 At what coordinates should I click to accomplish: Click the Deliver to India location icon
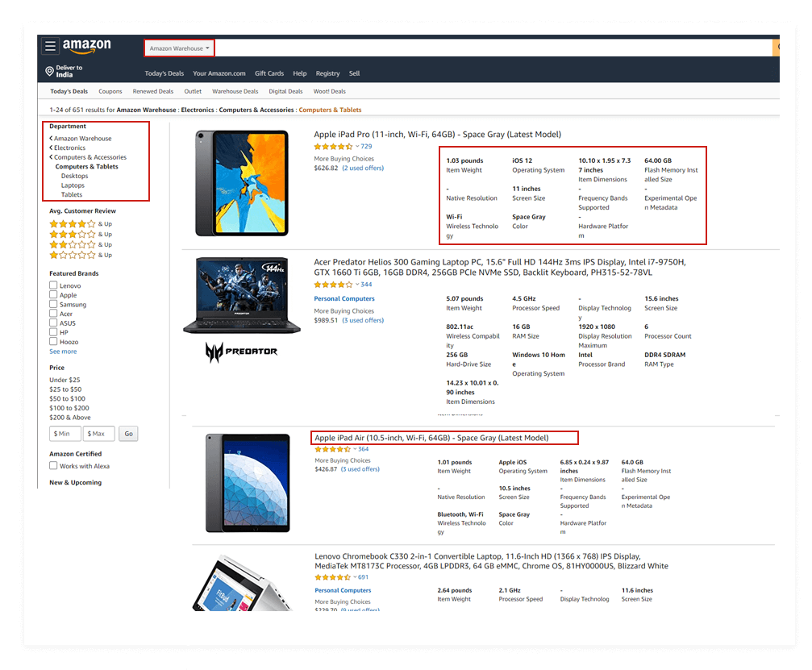pos(50,71)
